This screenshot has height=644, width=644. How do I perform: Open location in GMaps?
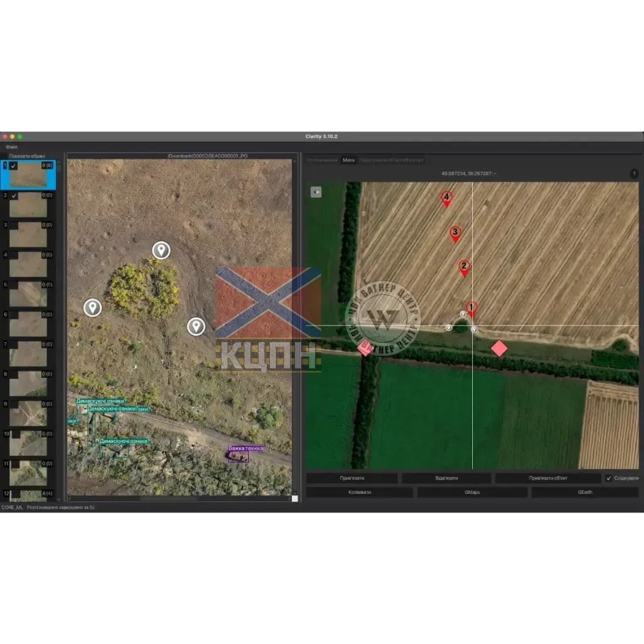click(x=472, y=492)
